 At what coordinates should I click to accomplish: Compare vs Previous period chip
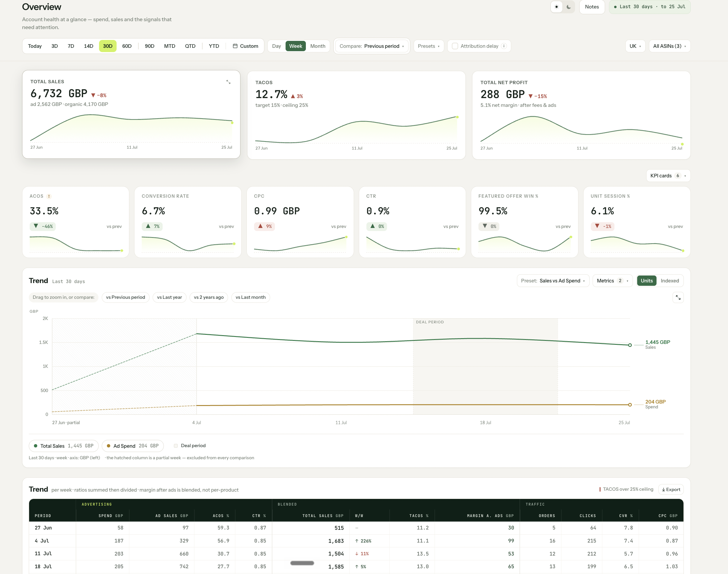[125, 297]
